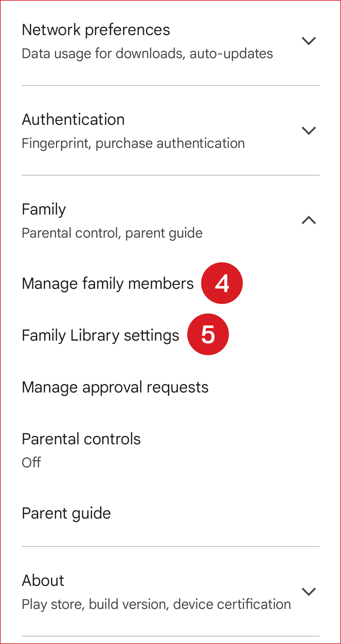Screen dimensions: 341x644
Task: Open Parental controls setting
Action: tap(81, 439)
